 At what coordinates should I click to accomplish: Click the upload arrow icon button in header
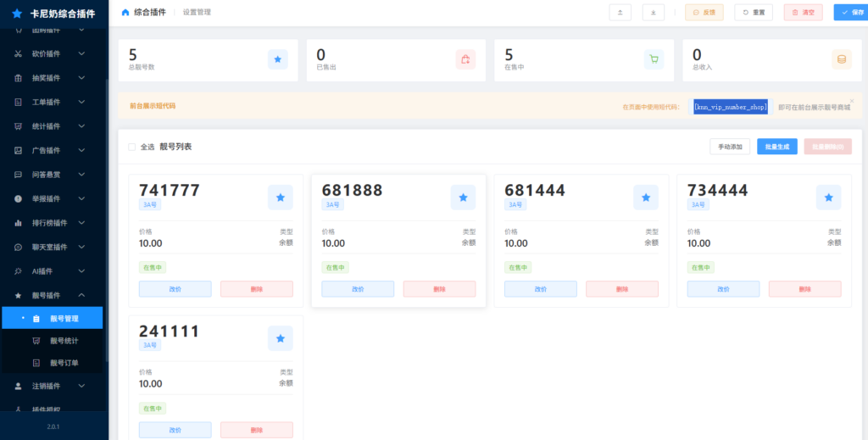(620, 13)
